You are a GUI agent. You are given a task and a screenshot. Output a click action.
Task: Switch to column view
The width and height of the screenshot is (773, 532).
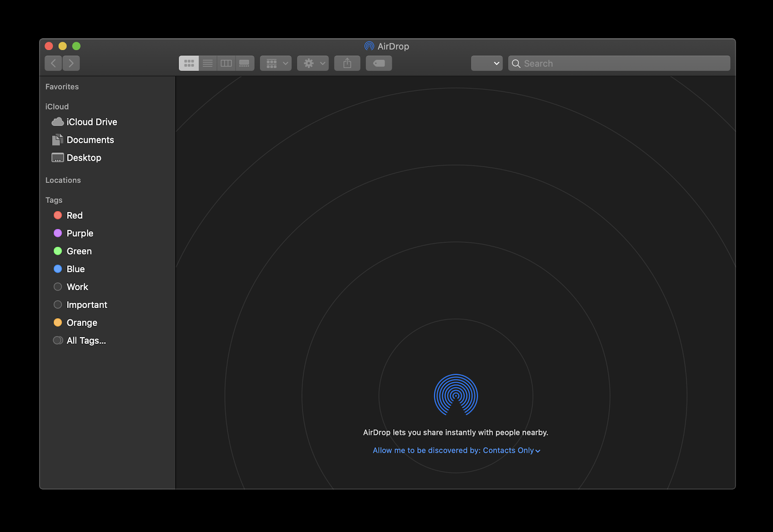coord(226,63)
